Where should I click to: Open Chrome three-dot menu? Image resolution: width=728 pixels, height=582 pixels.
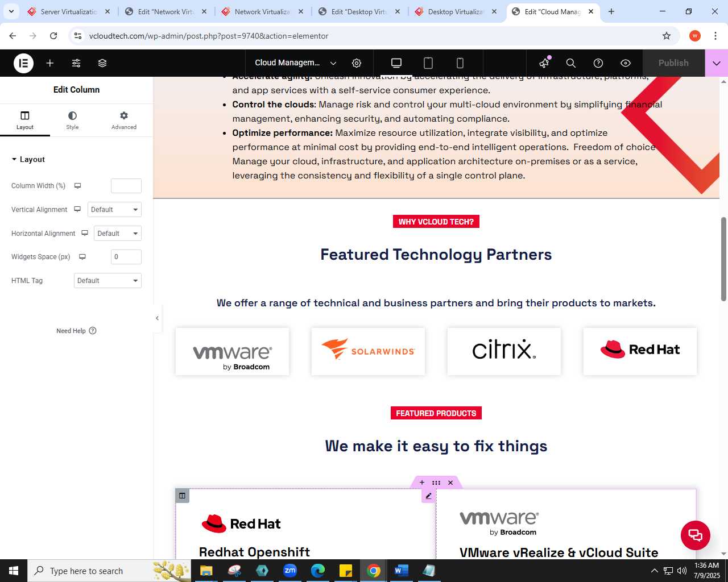[x=715, y=36]
